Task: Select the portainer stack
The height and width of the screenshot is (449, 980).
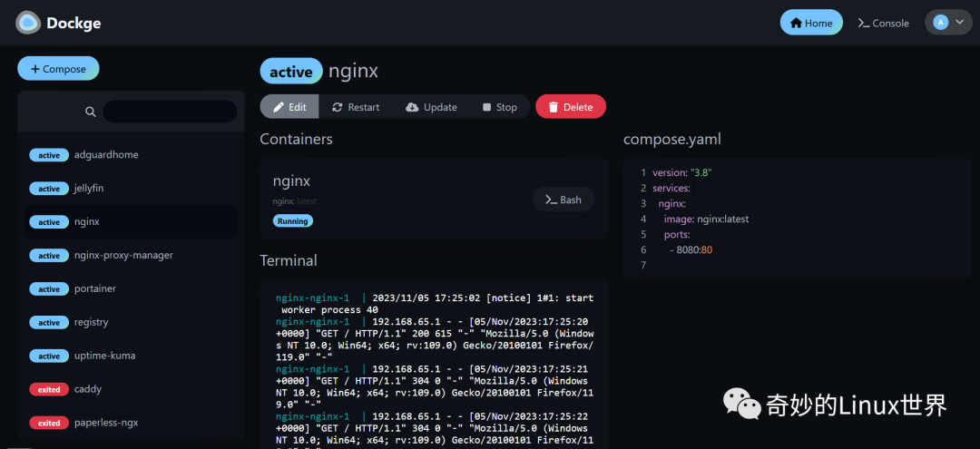Action: 131,288
